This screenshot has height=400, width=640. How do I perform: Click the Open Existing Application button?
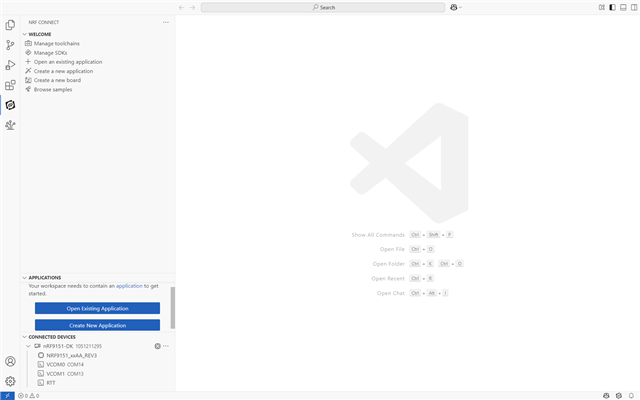click(97, 309)
